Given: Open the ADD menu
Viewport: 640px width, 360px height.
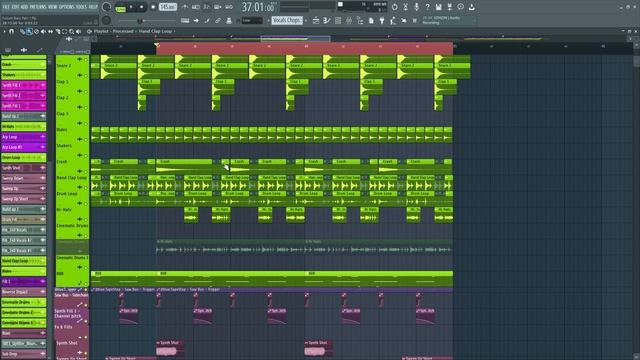Looking at the screenshot, I should (x=24, y=7).
